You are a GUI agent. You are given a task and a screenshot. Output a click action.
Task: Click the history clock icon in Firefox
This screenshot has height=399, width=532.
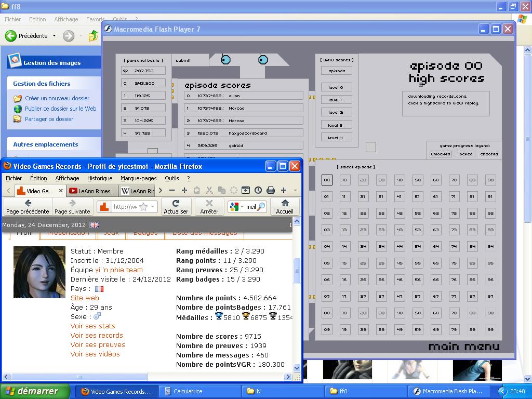click(258, 191)
